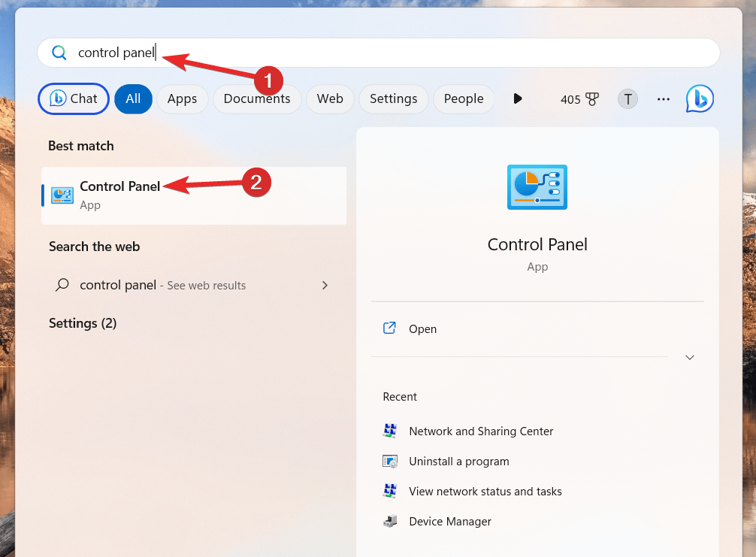756x557 pixels.
Task: Click the arrow next to See web results
Action: (325, 285)
